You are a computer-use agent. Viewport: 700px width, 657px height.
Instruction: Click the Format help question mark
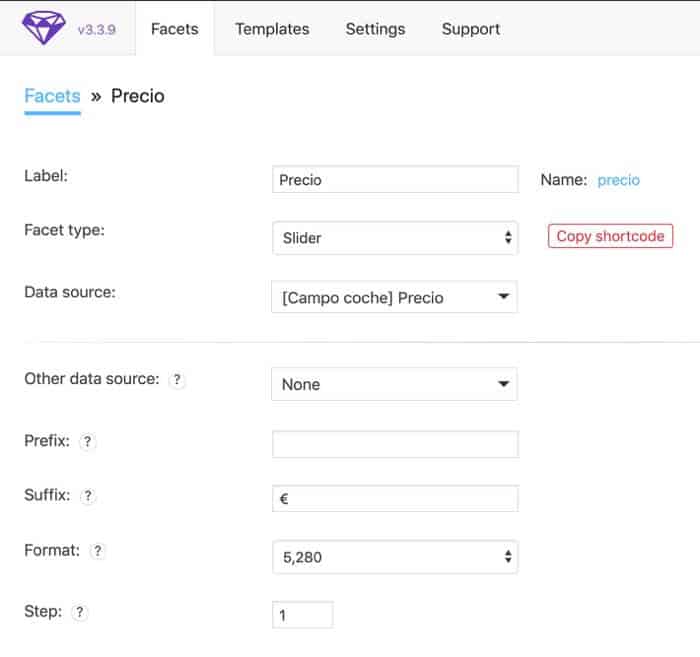point(97,551)
